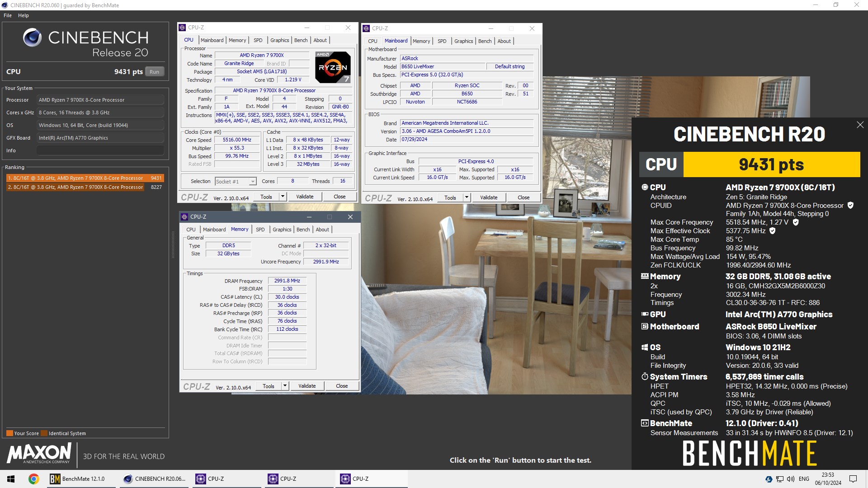Click the BenchMate version section icon
Viewport: 868px width, 488px height.
click(x=645, y=423)
